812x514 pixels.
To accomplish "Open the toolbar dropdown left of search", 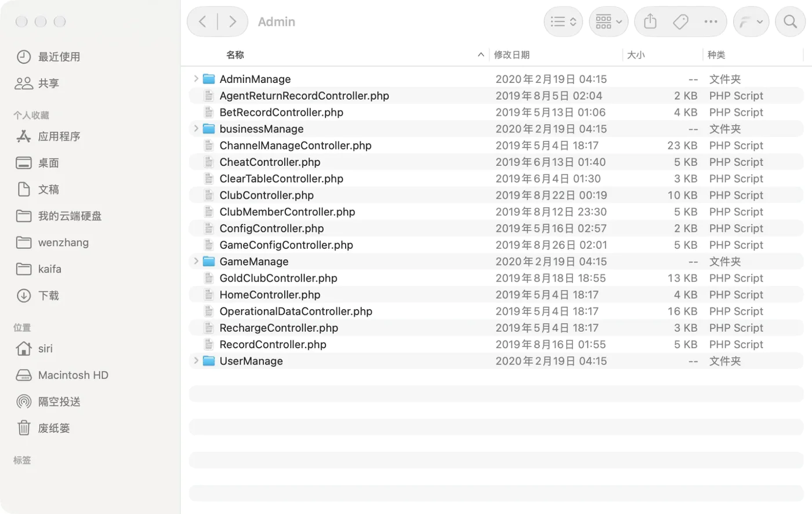I will pos(751,22).
